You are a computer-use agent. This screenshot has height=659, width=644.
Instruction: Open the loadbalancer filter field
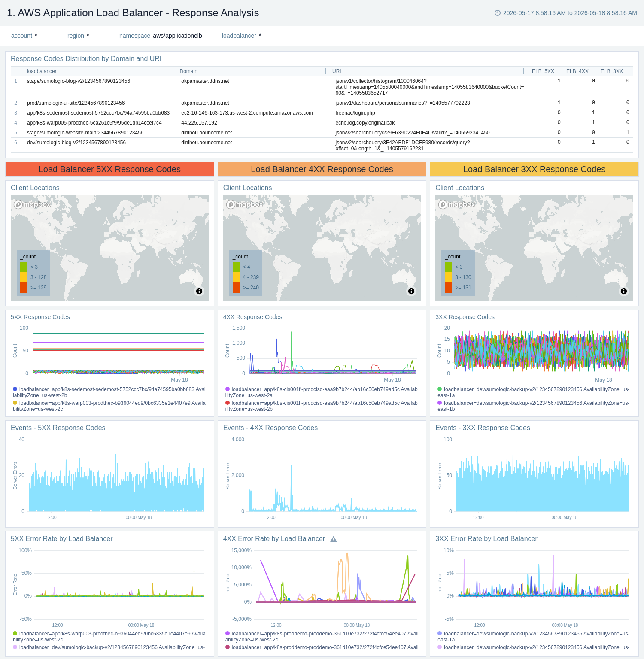click(x=270, y=36)
